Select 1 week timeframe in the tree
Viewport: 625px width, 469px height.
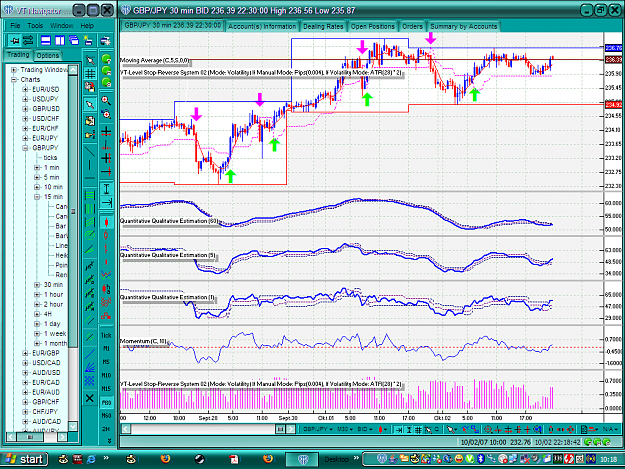coord(55,334)
